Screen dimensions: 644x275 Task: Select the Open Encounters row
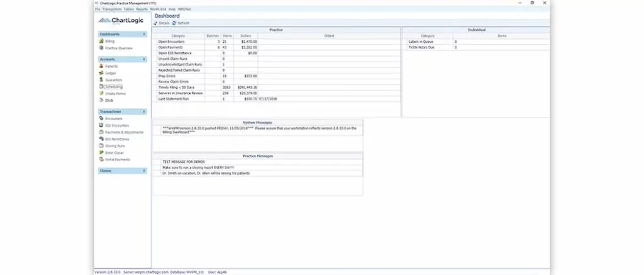click(x=276, y=42)
